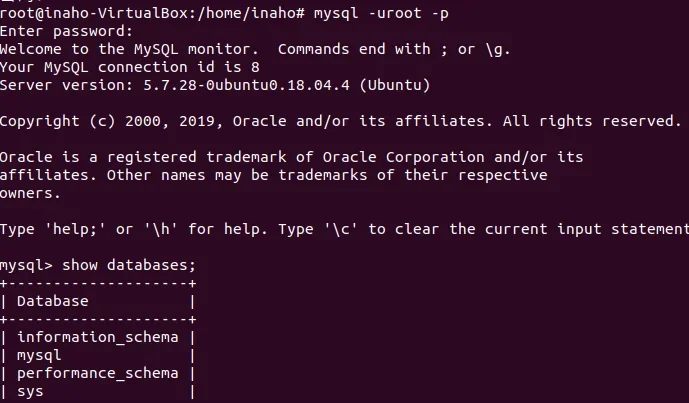
Task: Select the sys database row
Action: pos(30,391)
